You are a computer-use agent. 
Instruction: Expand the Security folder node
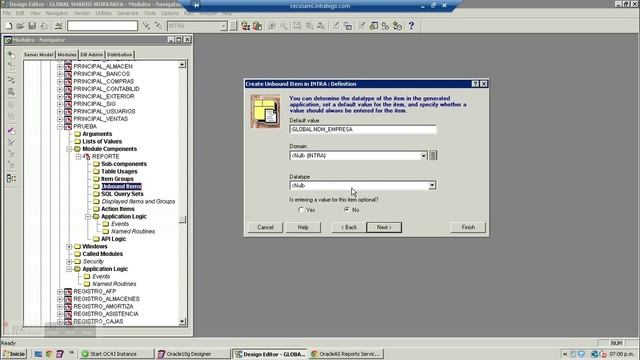tap(69, 262)
